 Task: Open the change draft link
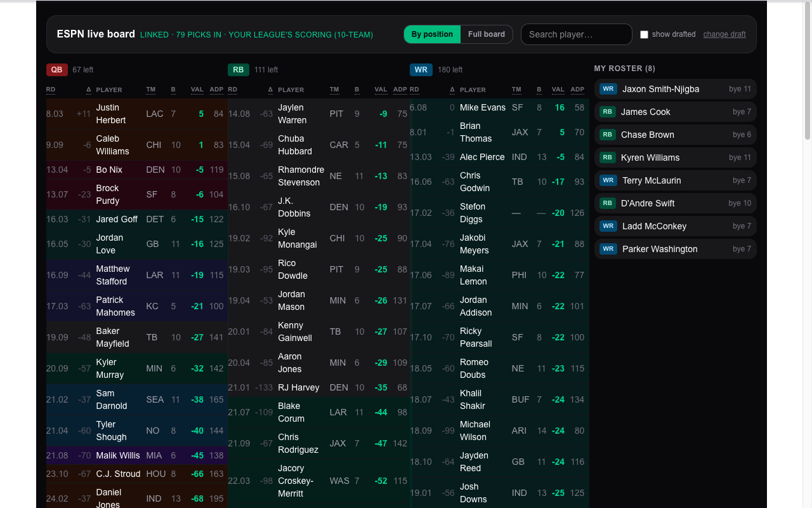pyautogui.click(x=724, y=34)
